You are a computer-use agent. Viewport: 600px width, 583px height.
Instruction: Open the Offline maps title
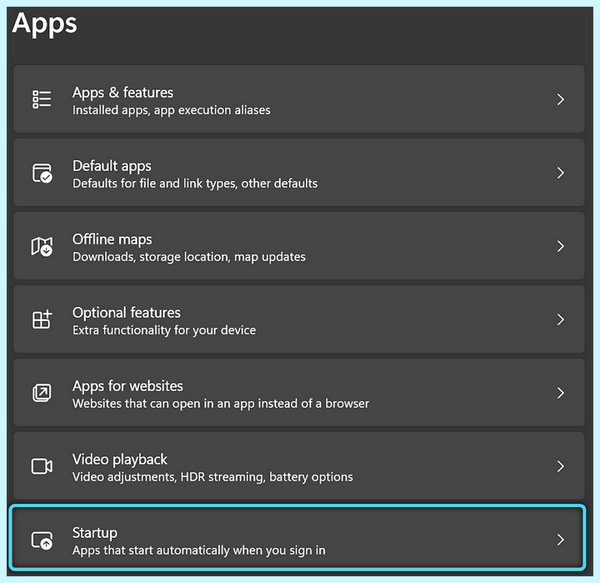pos(112,240)
